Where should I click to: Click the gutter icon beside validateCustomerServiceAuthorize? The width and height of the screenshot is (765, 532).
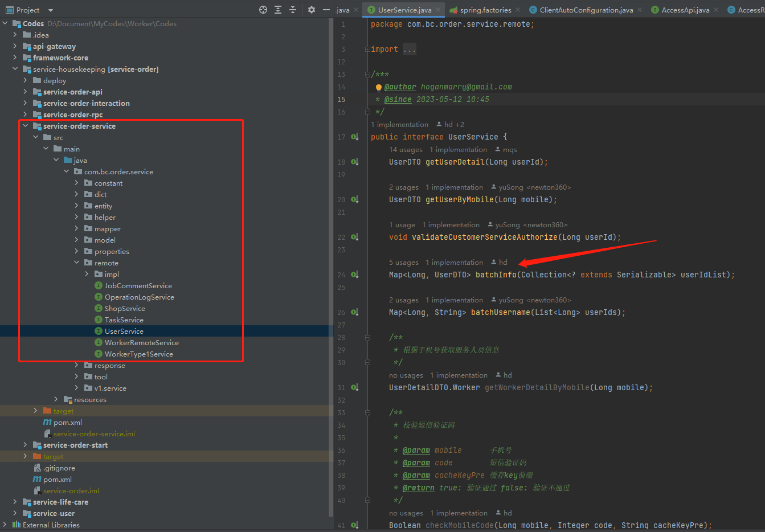pyautogui.click(x=354, y=237)
